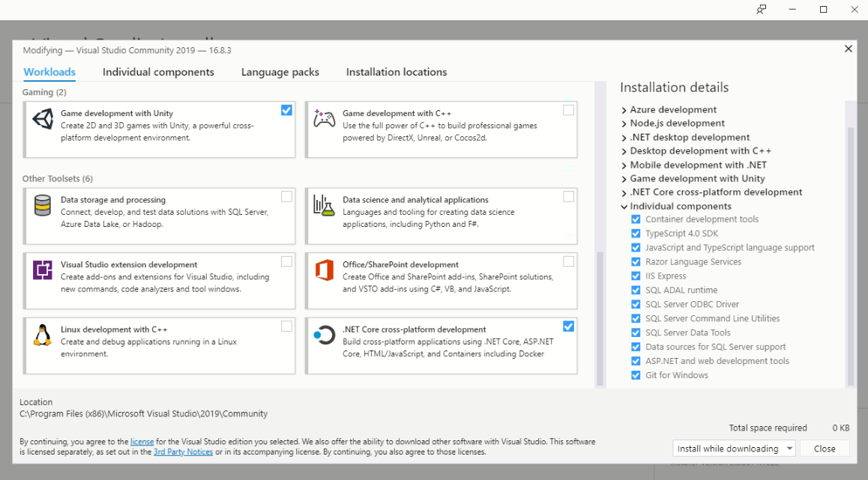
Task: Click the Close button at bottom right
Action: point(825,449)
